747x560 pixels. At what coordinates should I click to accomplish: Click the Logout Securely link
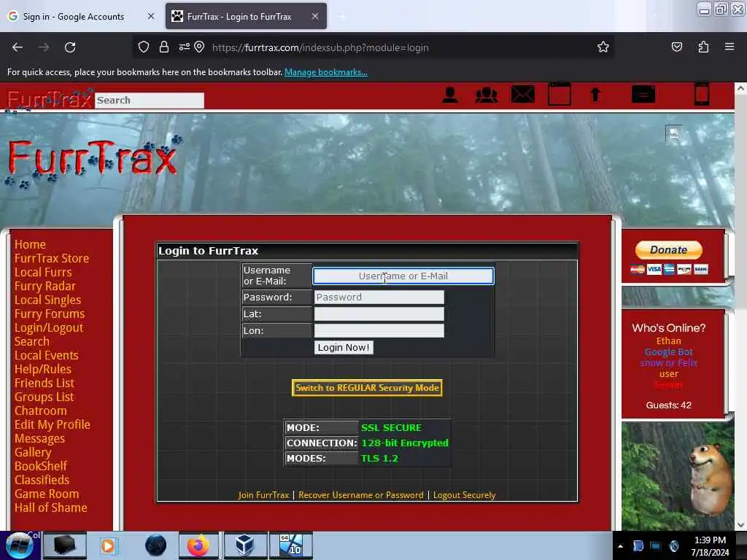(x=464, y=495)
